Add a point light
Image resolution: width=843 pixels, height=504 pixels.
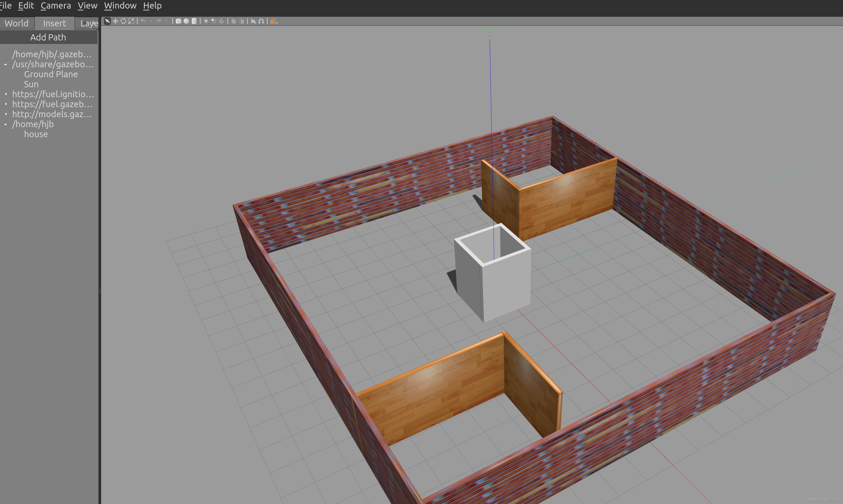(206, 21)
